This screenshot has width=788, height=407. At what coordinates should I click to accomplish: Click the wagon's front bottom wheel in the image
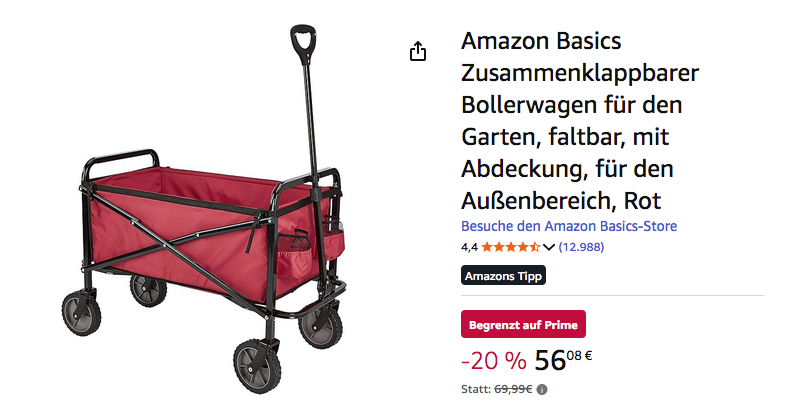257,366
